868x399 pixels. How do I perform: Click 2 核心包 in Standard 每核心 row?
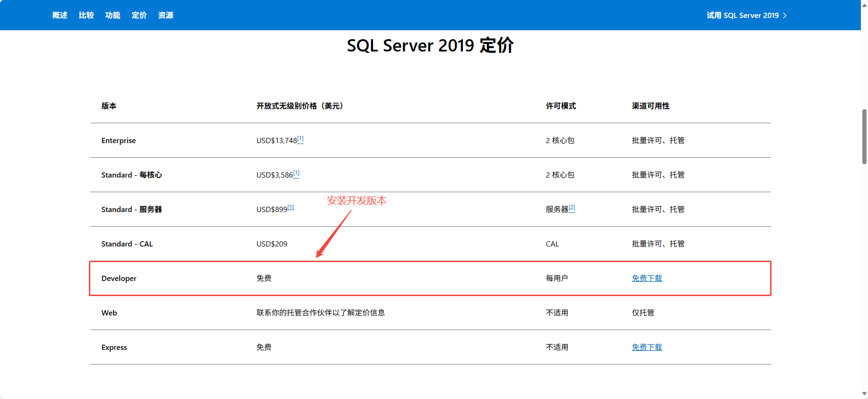point(560,175)
